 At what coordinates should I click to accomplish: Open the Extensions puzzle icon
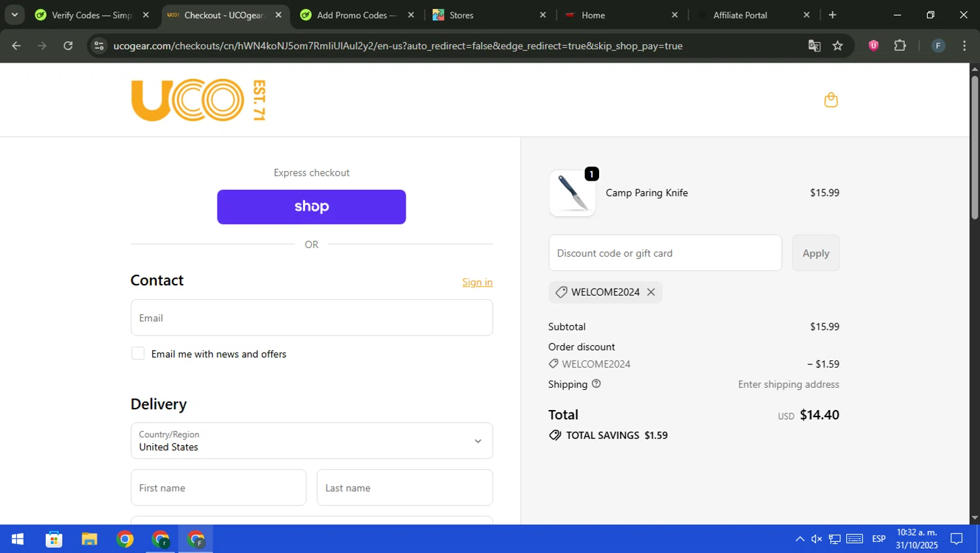click(x=900, y=46)
